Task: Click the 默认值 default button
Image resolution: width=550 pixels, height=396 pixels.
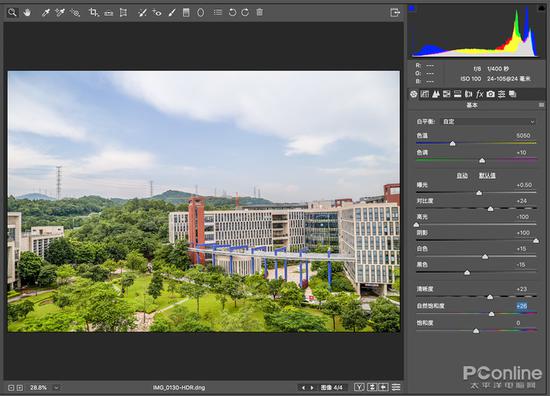Action: coord(487,176)
